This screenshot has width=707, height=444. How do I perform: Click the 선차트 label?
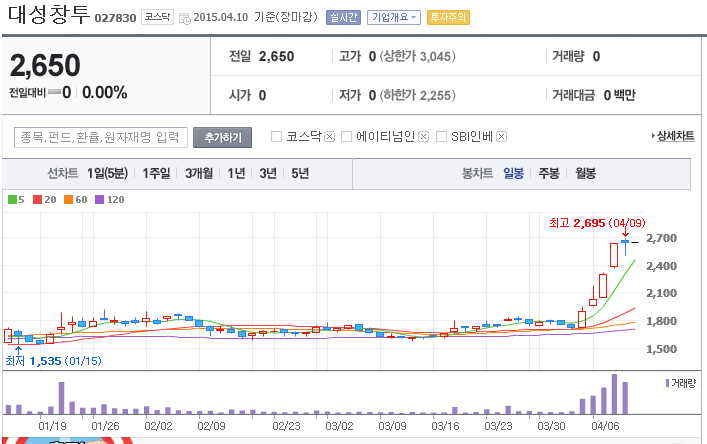(63, 173)
